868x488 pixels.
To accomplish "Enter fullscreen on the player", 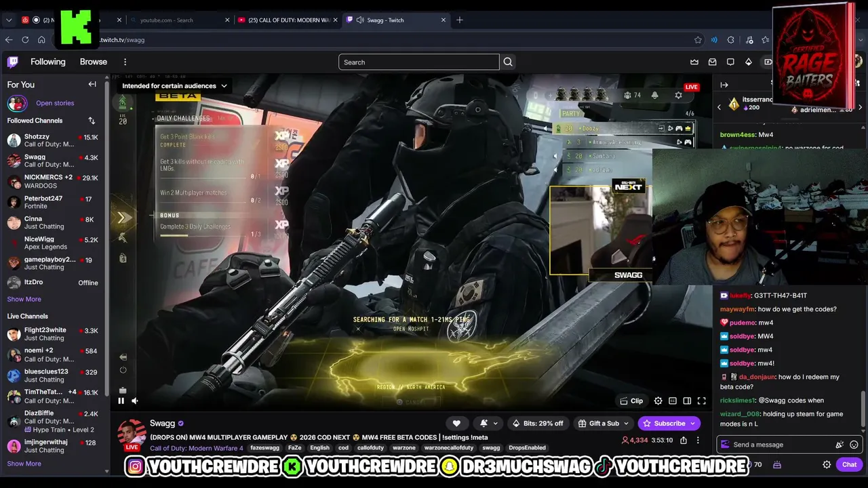I will (x=702, y=401).
